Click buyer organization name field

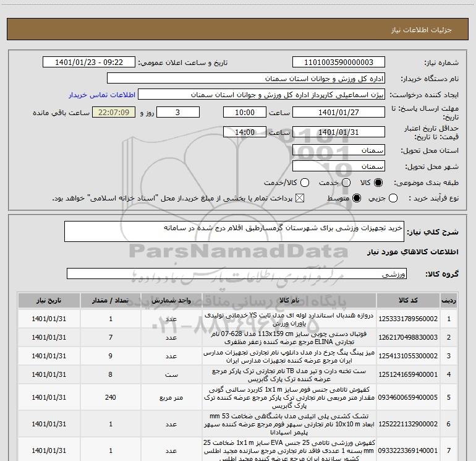[x=246, y=79]
